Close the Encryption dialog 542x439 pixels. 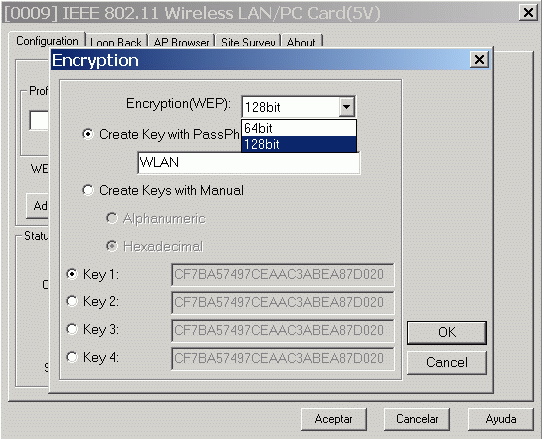point(479,59)
